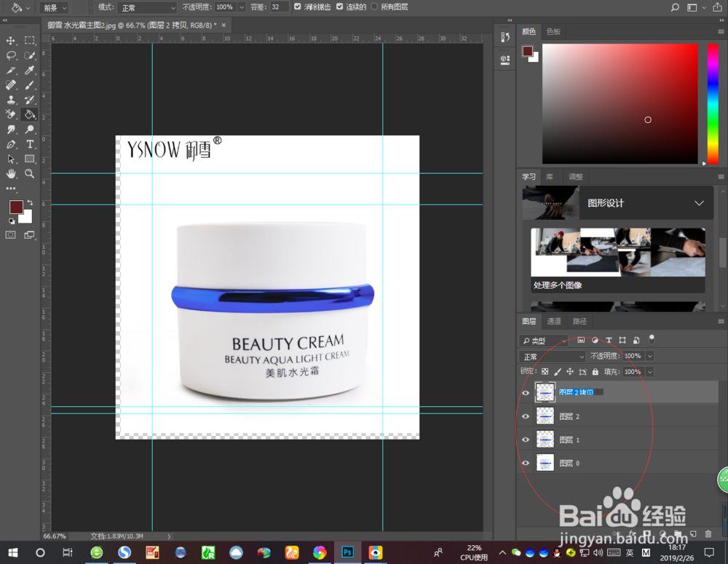Select the Eyedropper tool

(30, 70)
